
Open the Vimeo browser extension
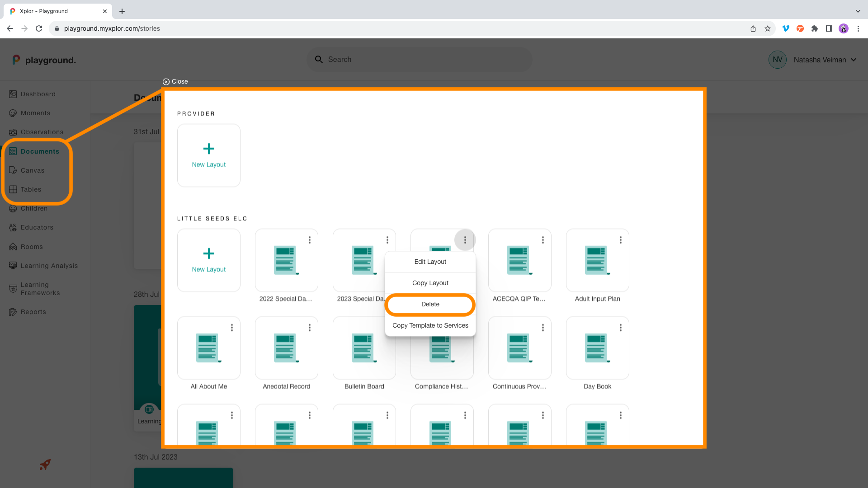[786, 28]
